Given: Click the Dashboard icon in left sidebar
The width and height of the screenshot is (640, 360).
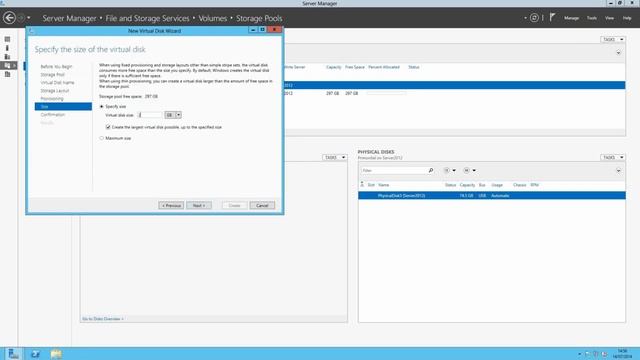Looking at the screenshot, I should 7,39.
